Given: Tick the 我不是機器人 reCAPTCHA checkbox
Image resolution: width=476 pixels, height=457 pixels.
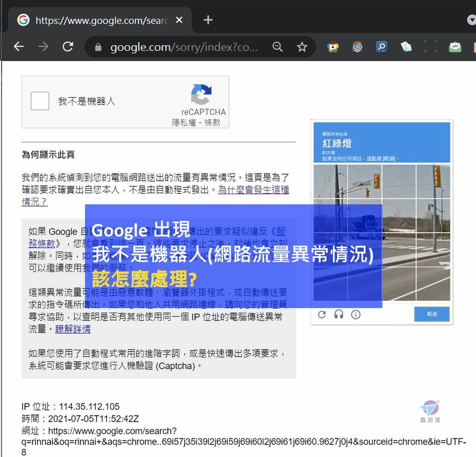Looking at the screenshot, I should pyautogui.click(x=40, y=101).
